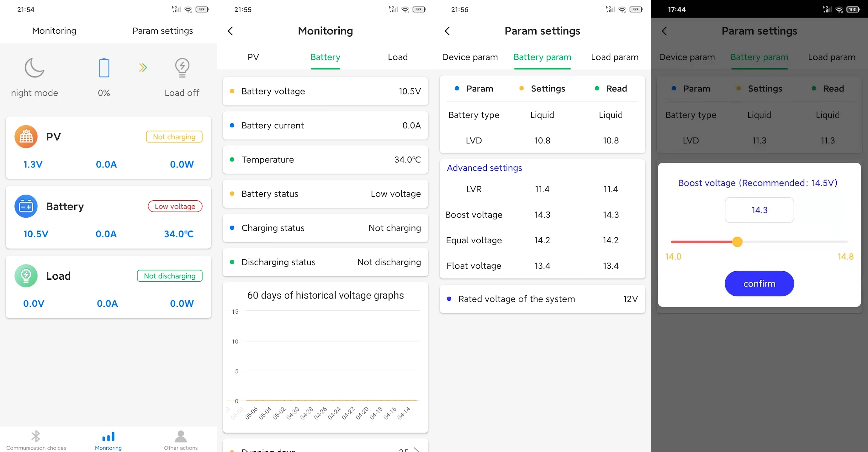The width and height of the screenshot is (868, 452).
Task: Open Battery param tab at 21:56
Action: (542, 57)
